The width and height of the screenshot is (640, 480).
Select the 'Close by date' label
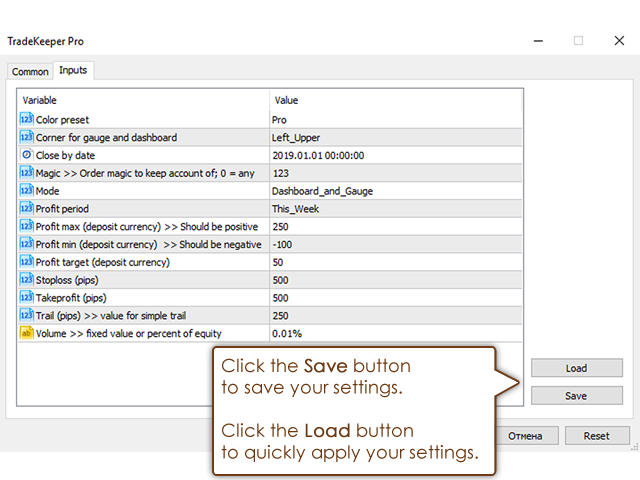click(x=65, y=156)
